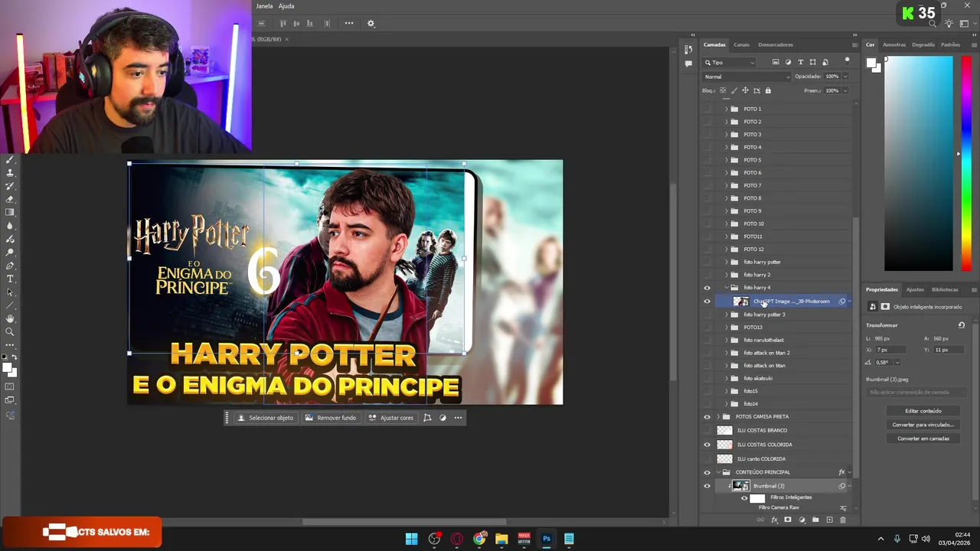Expand the foto narutothelast group
The image size is (980, 551).
pyautogui.click(x=726, y=340)
